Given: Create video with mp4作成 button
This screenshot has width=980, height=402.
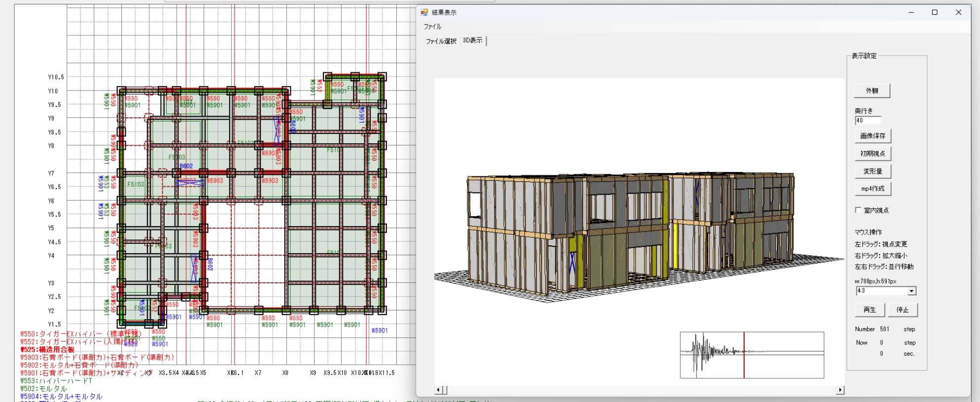Looking at the screenshot, I should tap(873, 189).
